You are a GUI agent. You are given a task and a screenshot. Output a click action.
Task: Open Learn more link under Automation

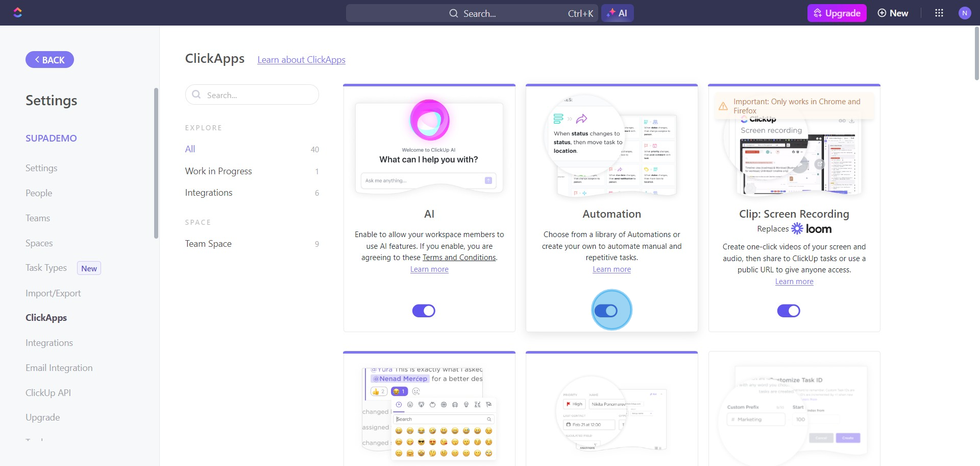(x=611, y=269)
